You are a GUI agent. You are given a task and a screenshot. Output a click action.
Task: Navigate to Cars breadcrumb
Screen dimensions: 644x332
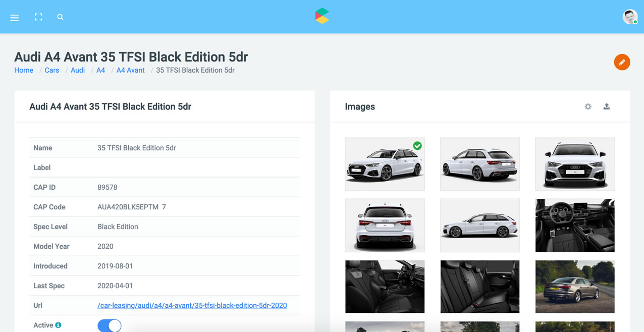point(52,70)
